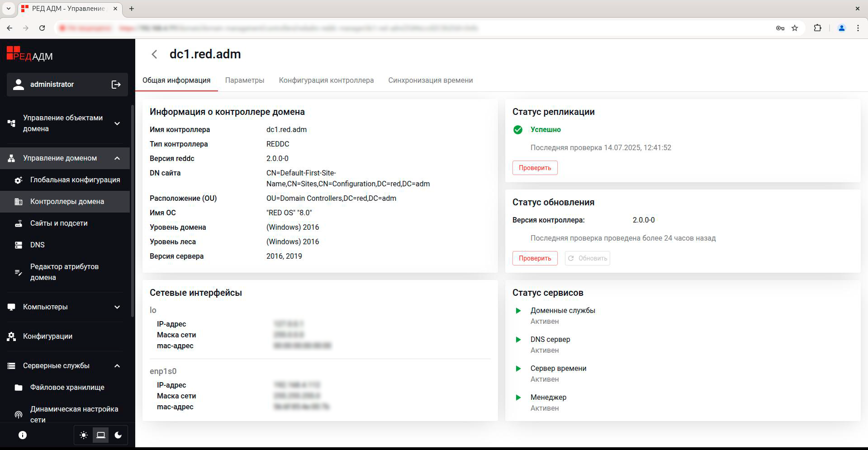Click the administrator user avatar icon

pyautogui.click(x=19, y=85)
